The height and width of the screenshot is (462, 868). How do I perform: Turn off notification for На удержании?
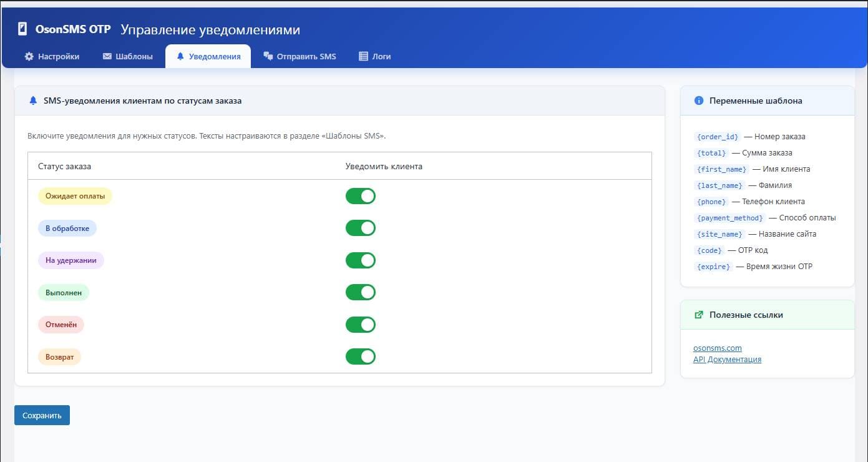pyautogui.click(x=360, y=260)
